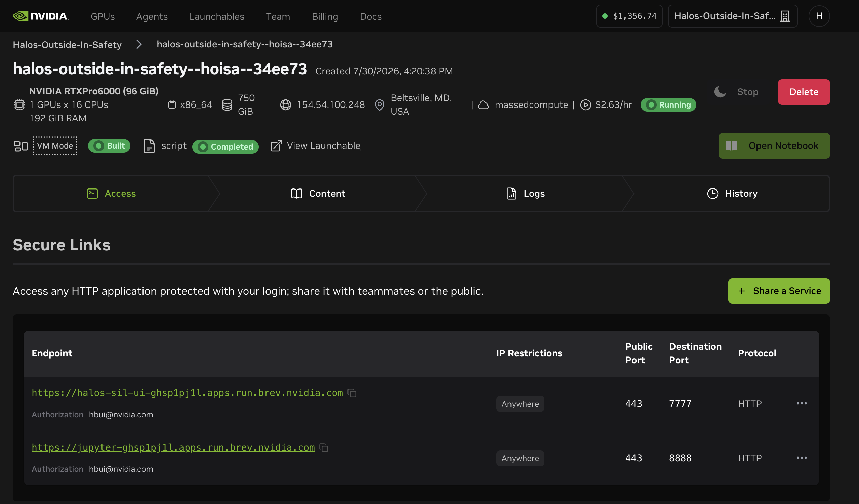Click the IP Restrictions column header
The height and width of the screenshot is (504, 859).
point(529,353)
